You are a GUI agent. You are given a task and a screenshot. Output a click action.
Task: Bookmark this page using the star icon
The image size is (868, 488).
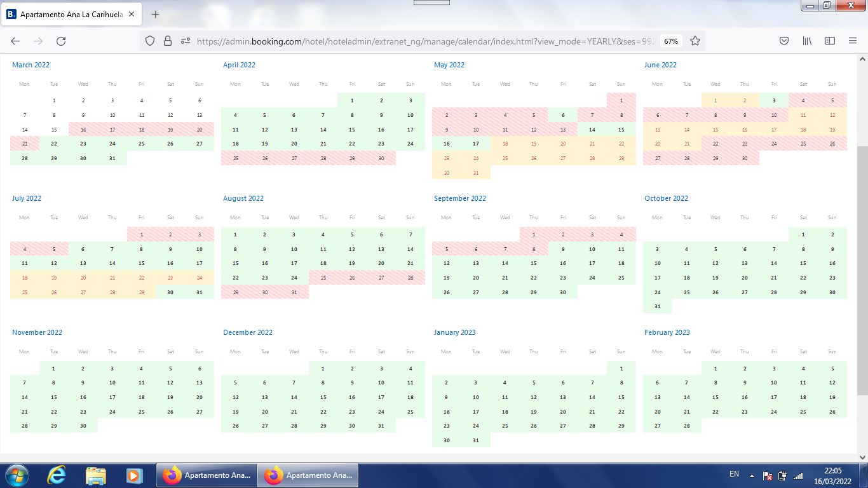(x=695, y=41)
